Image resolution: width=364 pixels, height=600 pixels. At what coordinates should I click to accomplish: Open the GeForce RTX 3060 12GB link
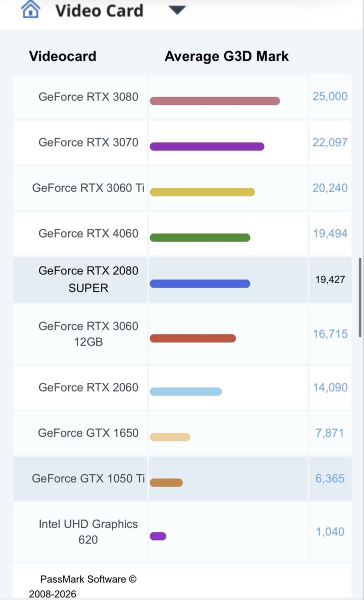[x=88, y=334]
